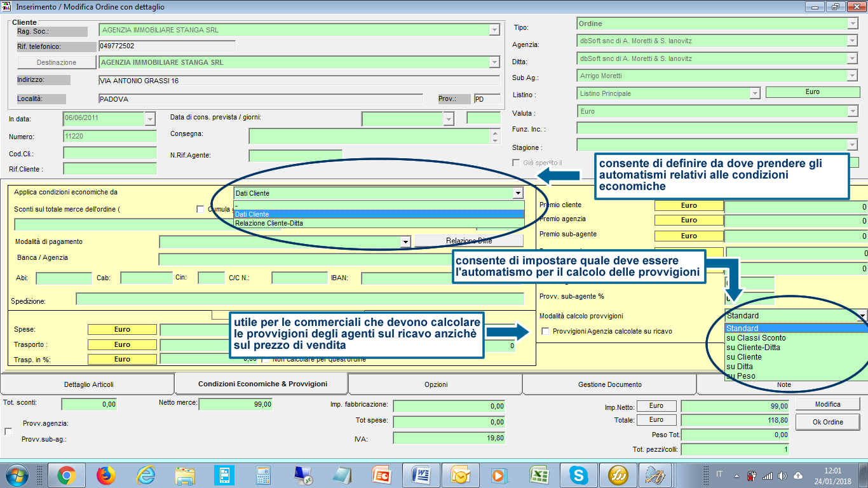The height and width of the screenshot is (488, 868).
Task: Open the Modalità di pagamento dropdown
Action: pyautogui.click(x=405, y=242)
